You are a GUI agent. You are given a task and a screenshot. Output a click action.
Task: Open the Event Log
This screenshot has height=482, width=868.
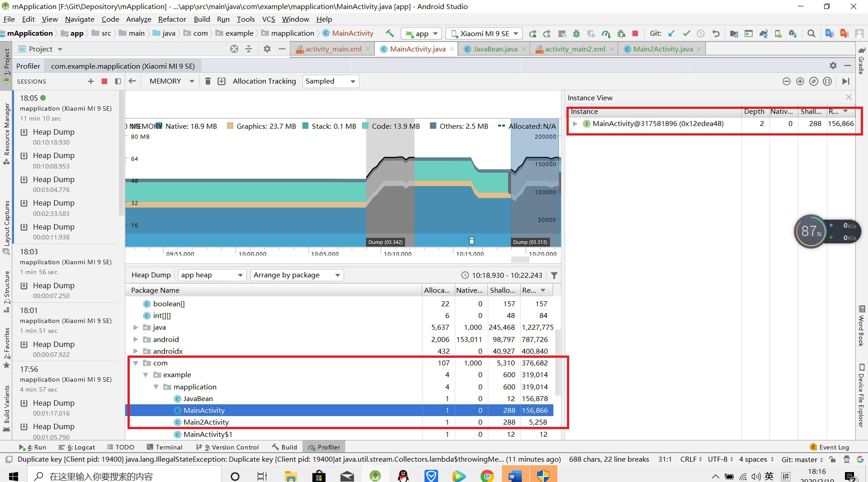(x=834, y=447)
